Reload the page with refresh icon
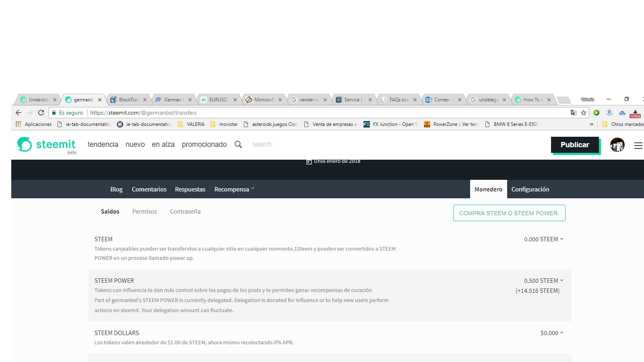Screen dimensions: 644x362 [41, 113]
